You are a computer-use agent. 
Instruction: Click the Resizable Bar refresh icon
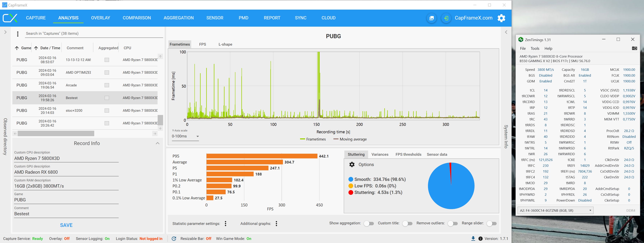pos(174,238)
